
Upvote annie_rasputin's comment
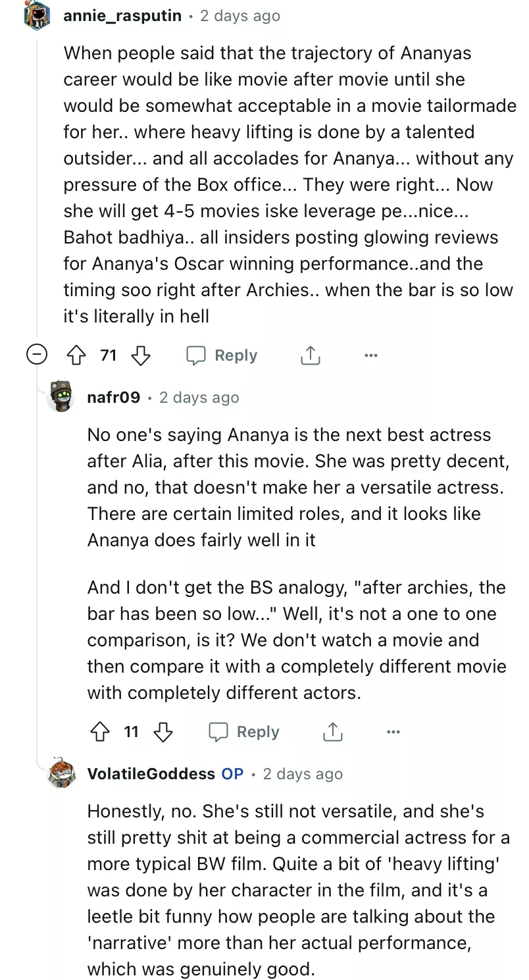click(77, 355)
